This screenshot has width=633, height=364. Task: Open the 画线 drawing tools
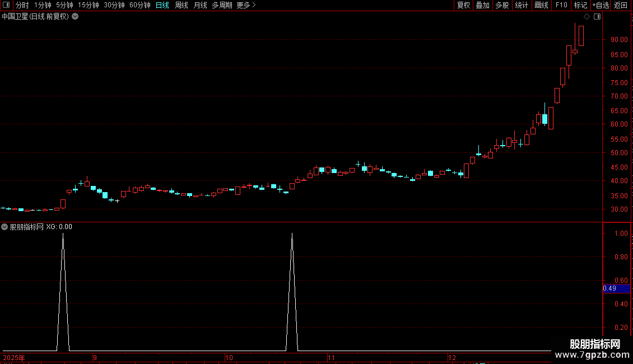[x=541, y=5]
